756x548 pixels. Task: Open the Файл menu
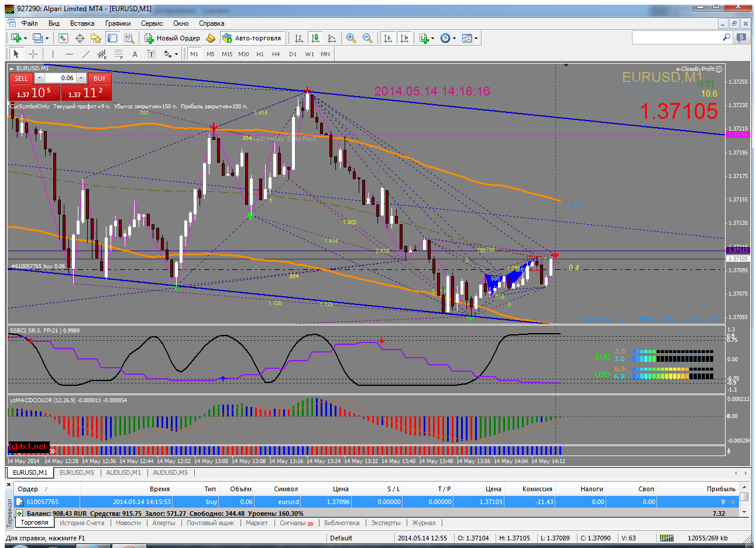point(29,23)
